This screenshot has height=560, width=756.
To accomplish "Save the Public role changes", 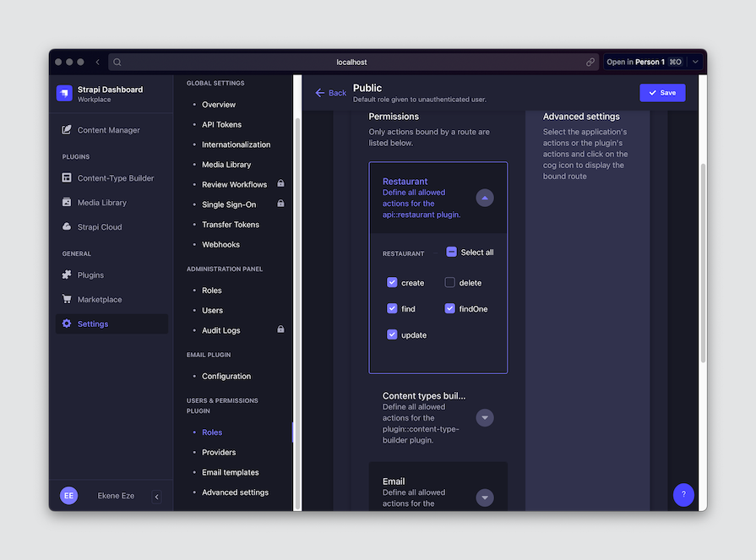I will click(662, 93).
